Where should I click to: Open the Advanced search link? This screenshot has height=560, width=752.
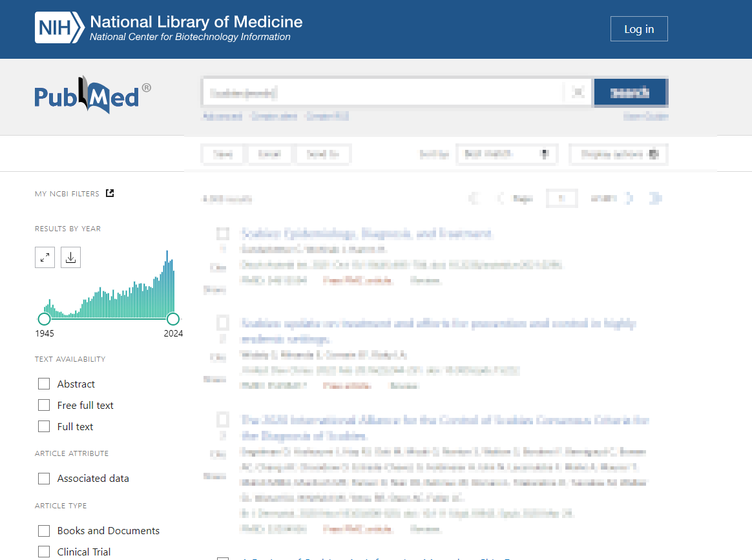tap(222, 117)
